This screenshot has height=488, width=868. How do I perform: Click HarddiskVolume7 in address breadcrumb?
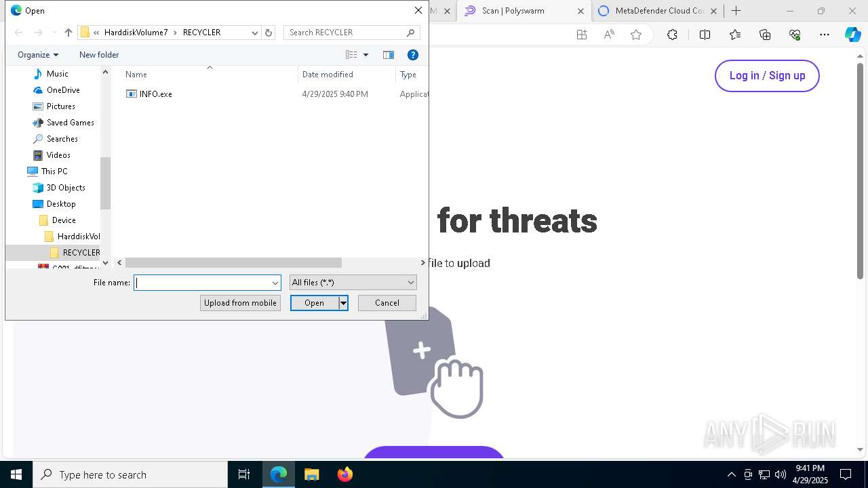136,33
